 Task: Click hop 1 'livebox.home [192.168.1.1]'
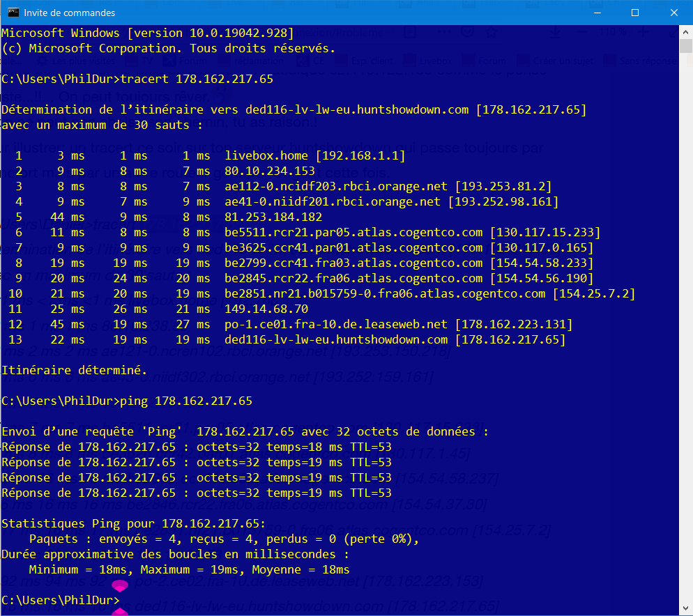click(x=314, y=155)
